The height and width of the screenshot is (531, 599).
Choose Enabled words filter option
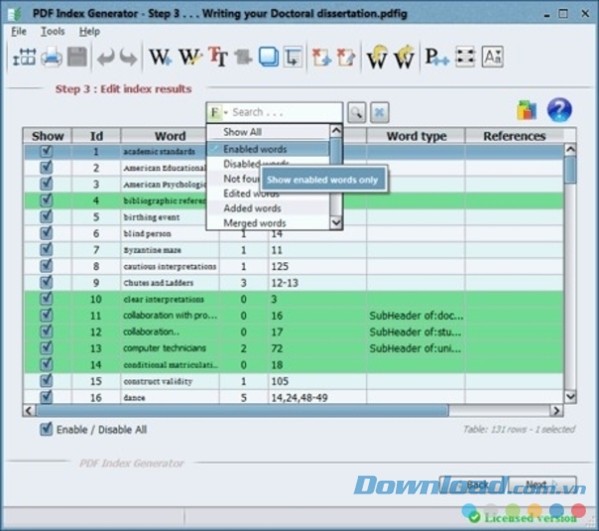[268, 149]
